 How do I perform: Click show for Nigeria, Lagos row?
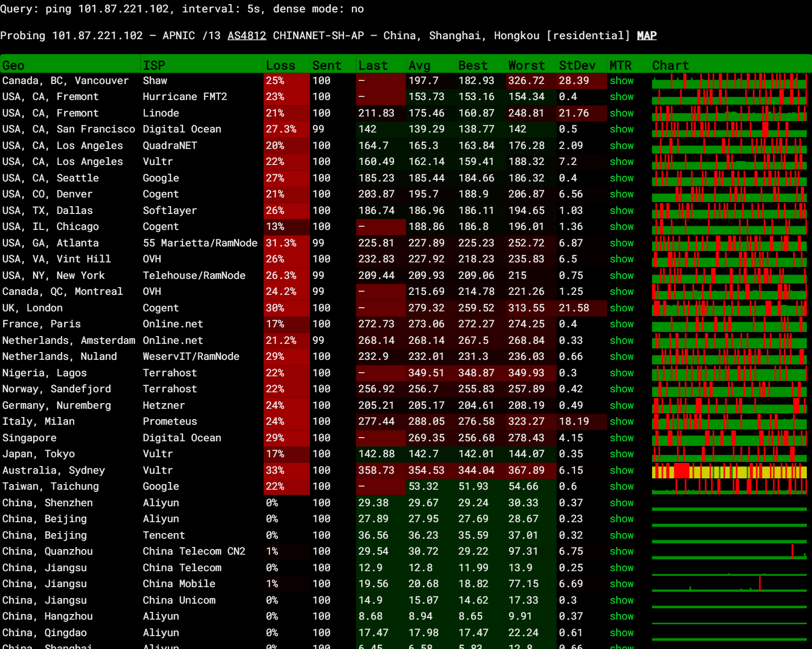[x=622, y=373]
